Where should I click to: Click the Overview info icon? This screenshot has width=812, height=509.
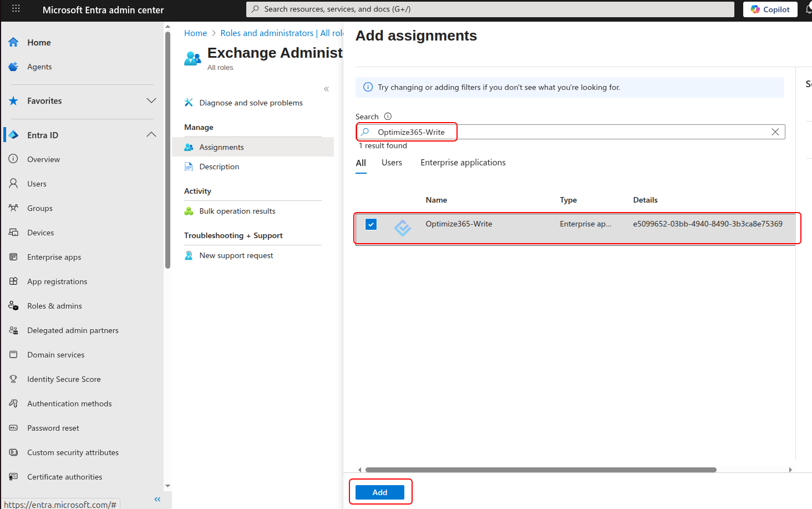click(13, 159)
